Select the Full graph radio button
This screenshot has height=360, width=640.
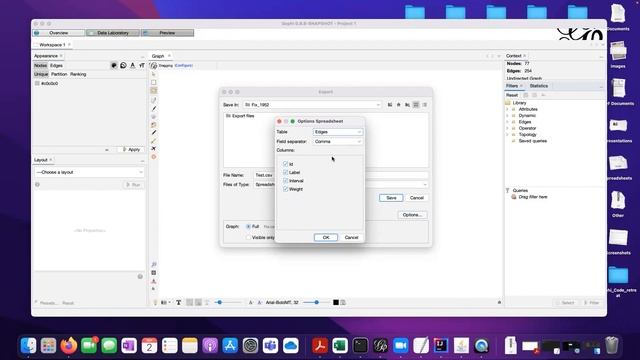[x=248, y=226]
